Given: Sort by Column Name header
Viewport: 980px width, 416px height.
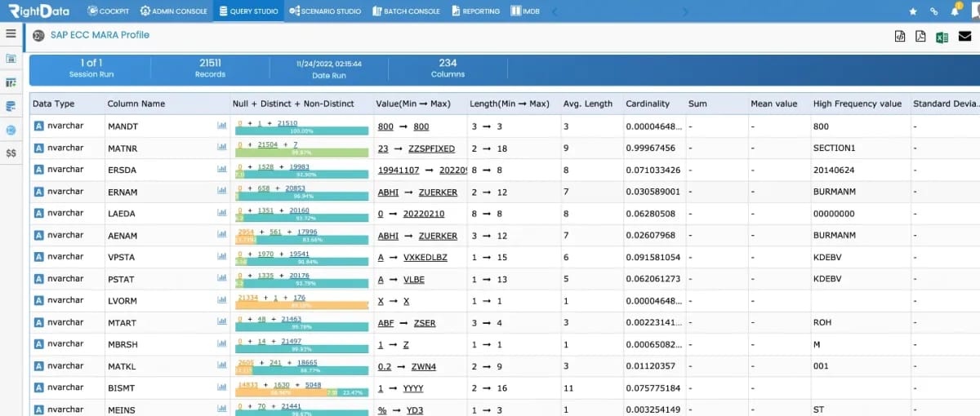Looking at the screenshot, I should [136, 104].
